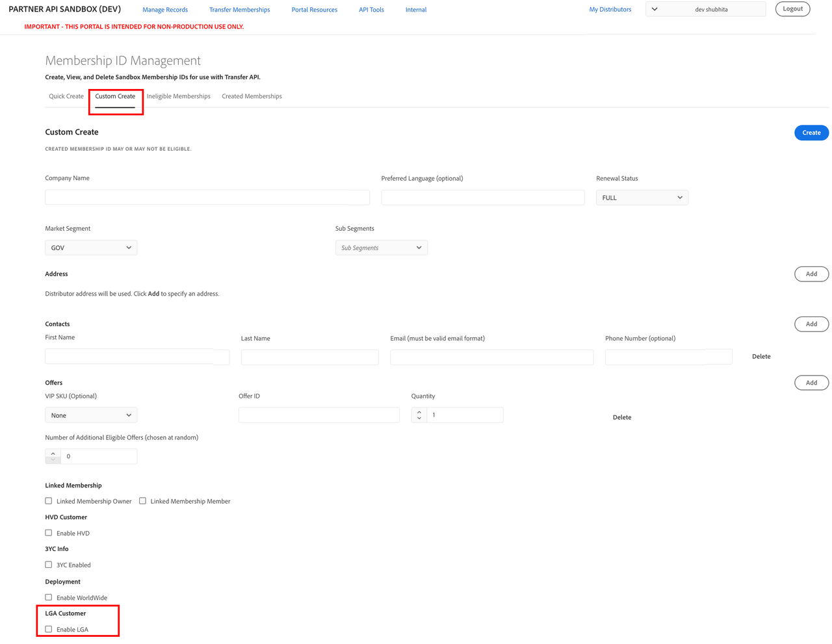832x644 pixels.
Task: Click the Quantity stepper up arrow
Action: (419, 412)
